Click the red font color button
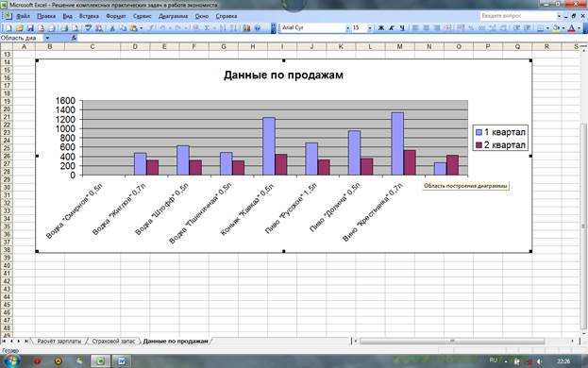Image resolution: width=588 pixels, height=368 pixels. pos(572,28)
